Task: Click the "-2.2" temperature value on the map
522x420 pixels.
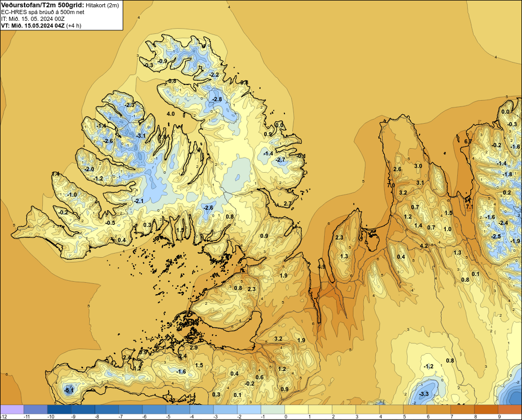Action: [x=214, y=75]
